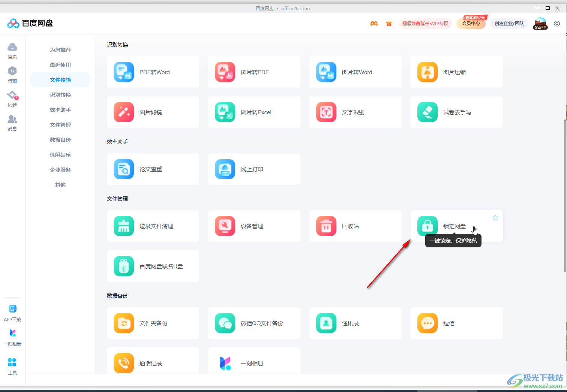Open the 论文查重 tool icon
The width and height of the screenshot is (567, 392).
coord(124,169)
